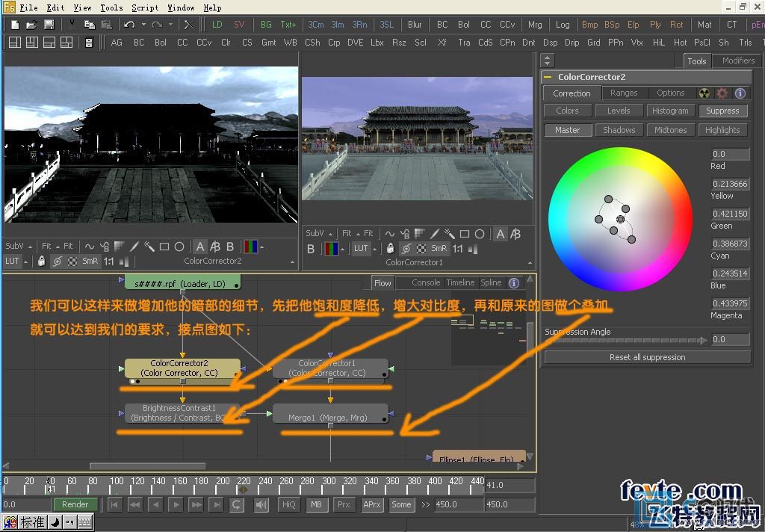Toggle the lock icon in left viewer

pyautogui.click(x=42, y=261)
